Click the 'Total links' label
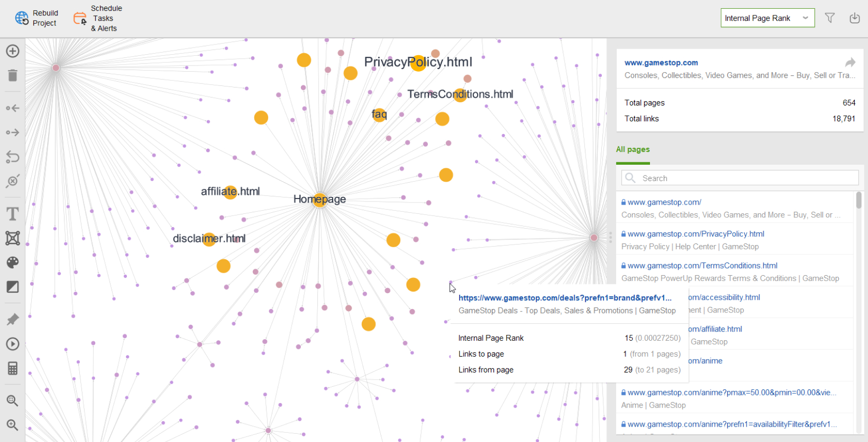The width and height of the screenshot is (868, 442). pyautogui.click(x=641, y=119)
